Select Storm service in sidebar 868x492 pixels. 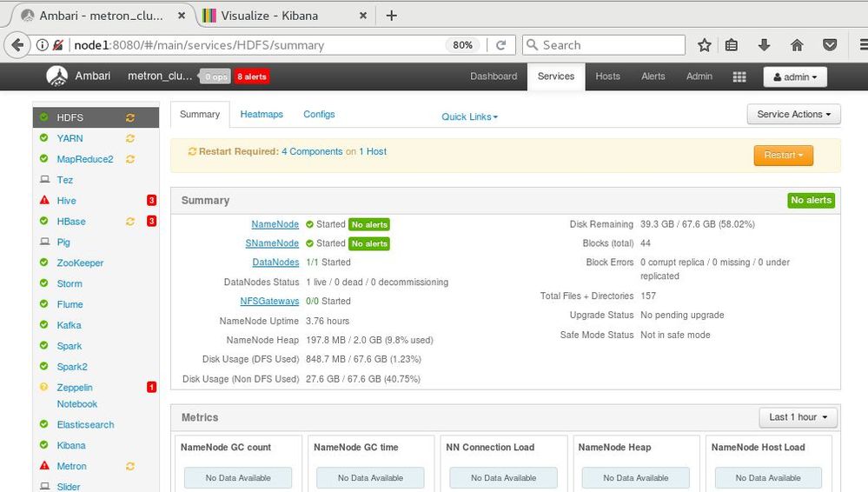70,283
